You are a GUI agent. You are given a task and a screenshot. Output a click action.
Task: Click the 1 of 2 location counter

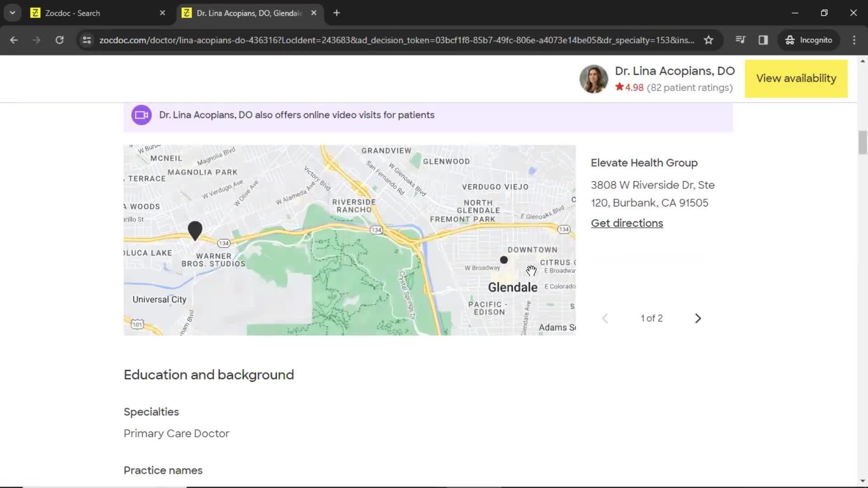[x=651, y=318]
